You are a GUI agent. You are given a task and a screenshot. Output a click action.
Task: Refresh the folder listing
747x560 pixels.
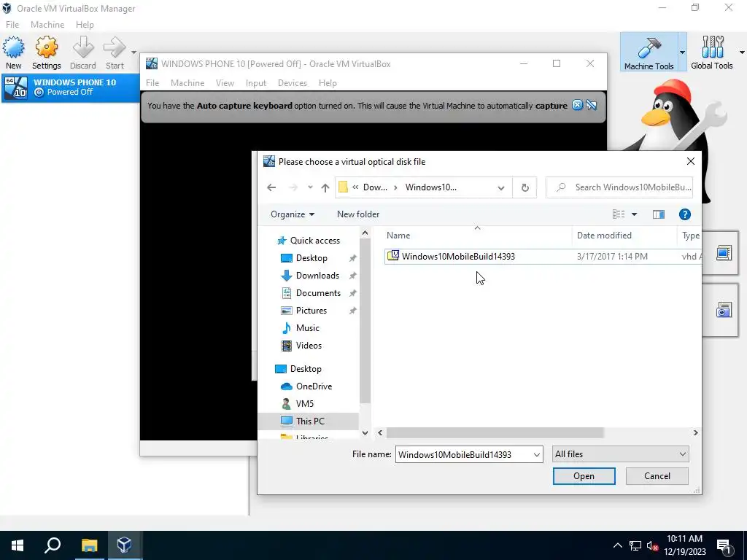pos(525,187)
